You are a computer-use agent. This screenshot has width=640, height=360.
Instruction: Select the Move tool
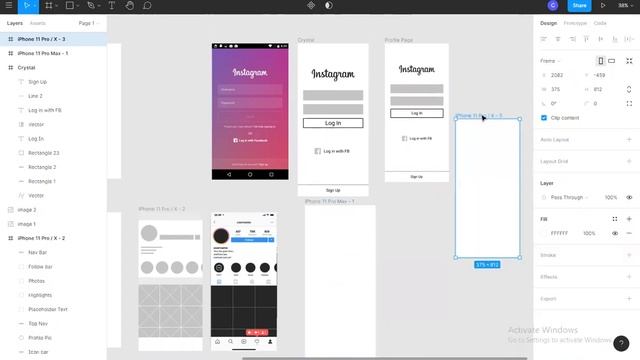click(27, 6)
